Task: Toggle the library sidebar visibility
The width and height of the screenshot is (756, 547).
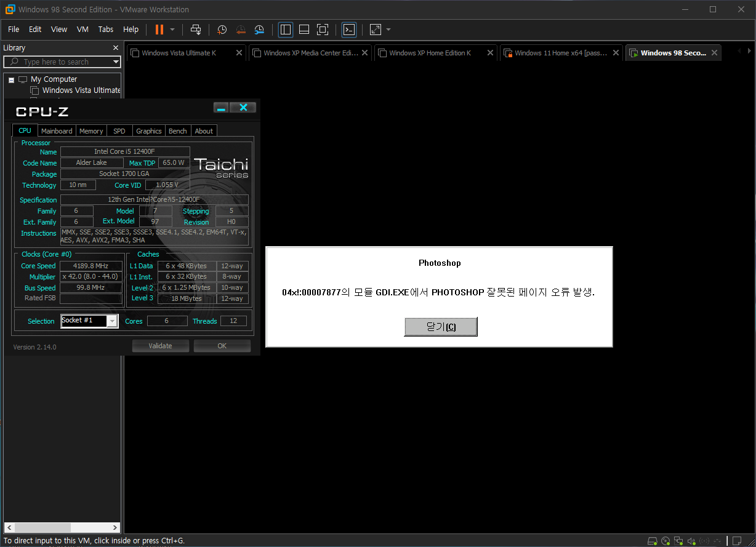Action: coord(285,30)
